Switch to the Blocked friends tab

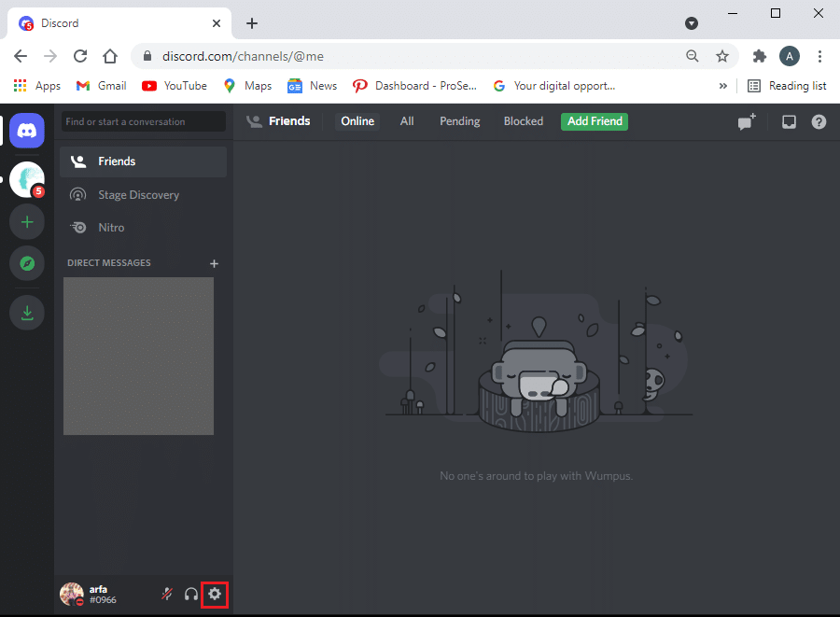click(x=523, y=121)
